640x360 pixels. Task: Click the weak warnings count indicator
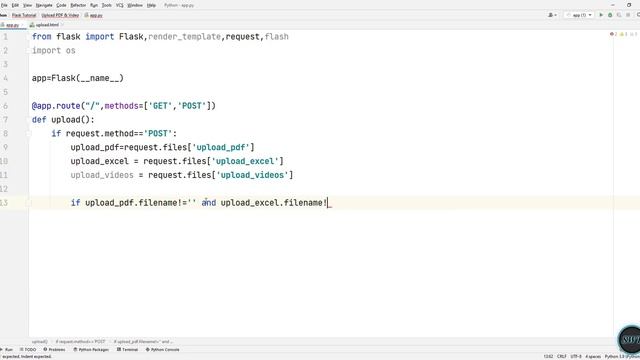(633, 34)
